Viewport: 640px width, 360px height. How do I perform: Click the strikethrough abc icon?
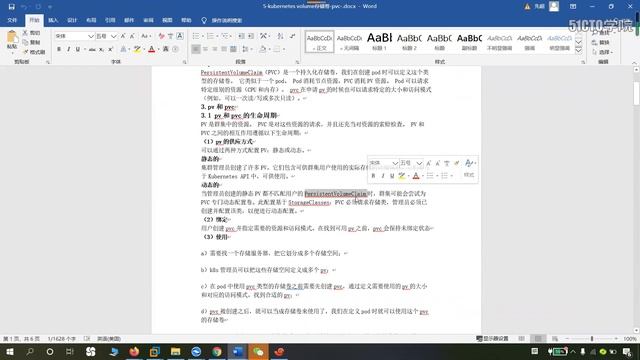(92, 49)
